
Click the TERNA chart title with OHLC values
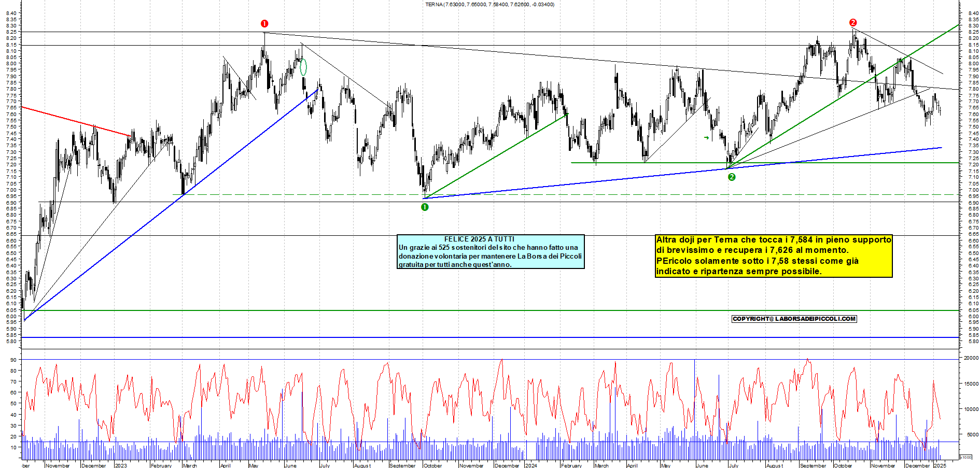point(489,5)
